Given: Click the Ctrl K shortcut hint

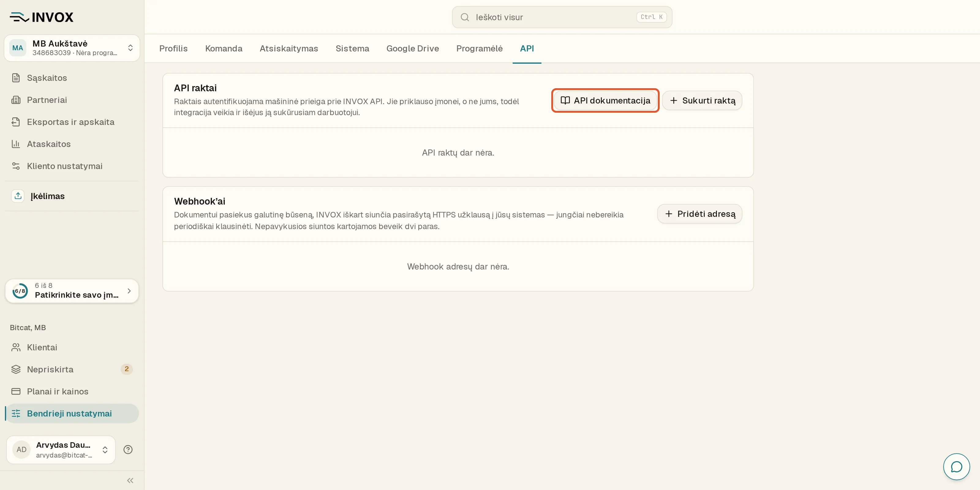Looking at the screenshot, I should pyautogui.click(x=651, y=17).
